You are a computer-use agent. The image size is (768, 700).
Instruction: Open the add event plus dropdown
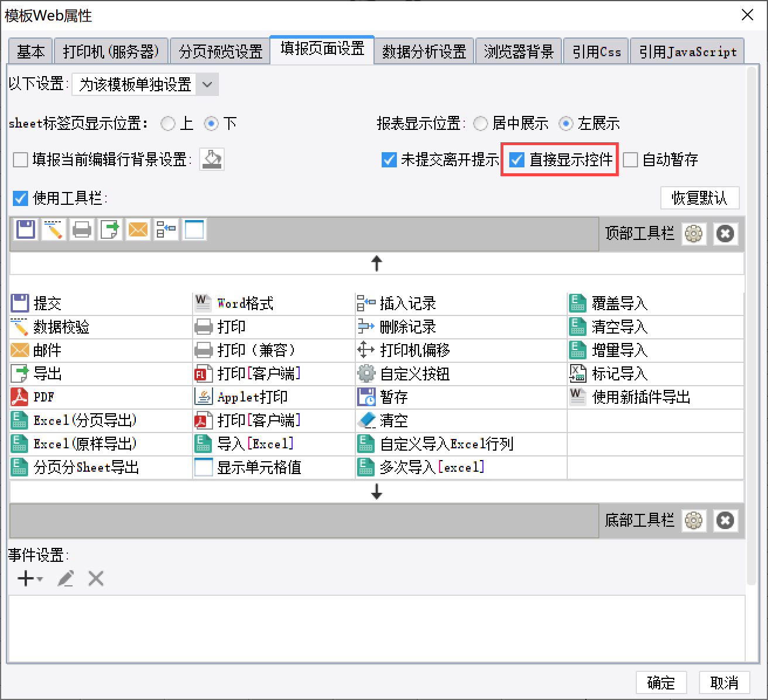(x=30, y=579)
